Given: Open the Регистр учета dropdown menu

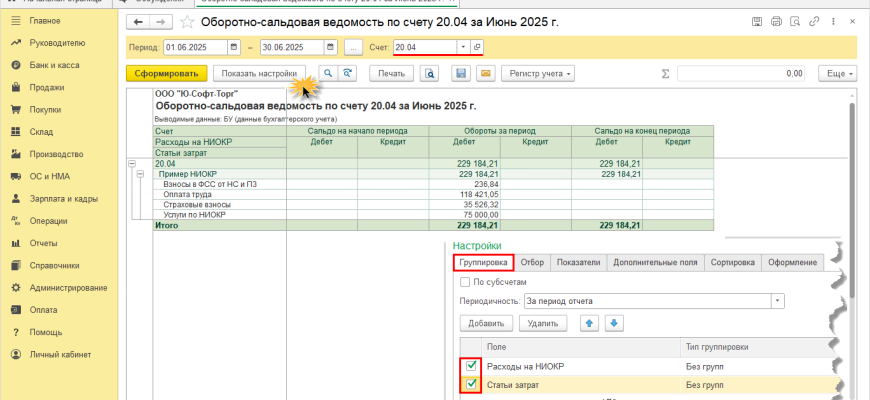Looking at the screenshot, I should click(x=540, y=73).
